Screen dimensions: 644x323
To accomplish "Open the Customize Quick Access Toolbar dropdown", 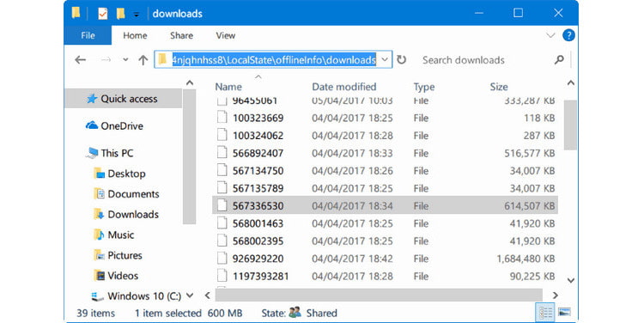I will [x=136, y=15].
